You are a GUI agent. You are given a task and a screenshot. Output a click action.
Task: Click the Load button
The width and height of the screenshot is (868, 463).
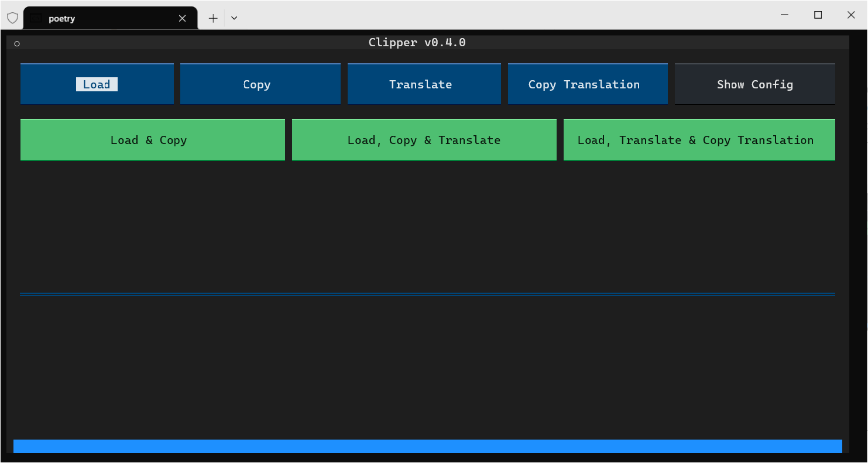click(x=97, y=84)
